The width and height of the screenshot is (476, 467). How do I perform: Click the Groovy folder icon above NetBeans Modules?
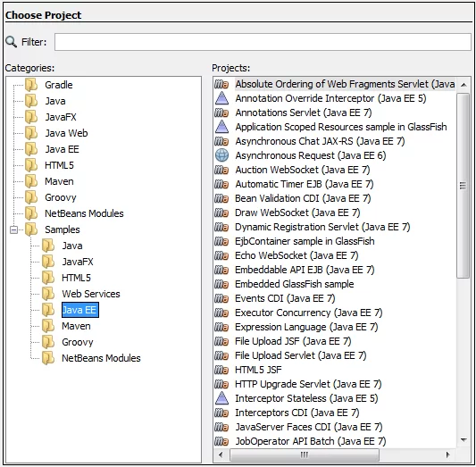(x=31, y=197)
